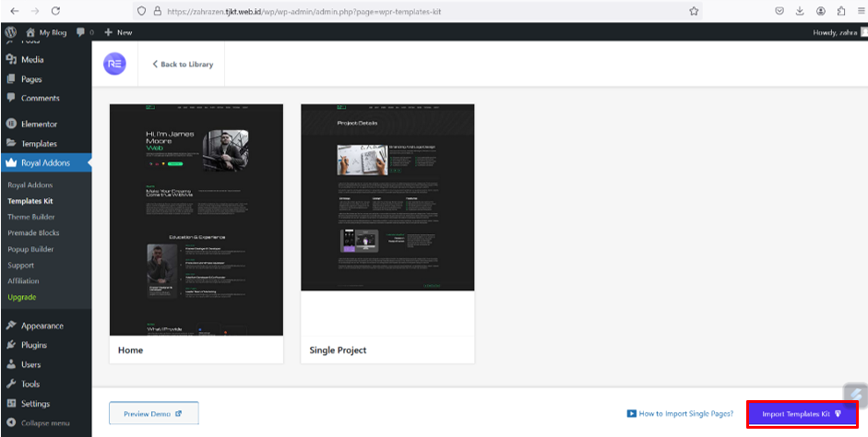
Task: Click browser reload button
Action: pos(55,11)
